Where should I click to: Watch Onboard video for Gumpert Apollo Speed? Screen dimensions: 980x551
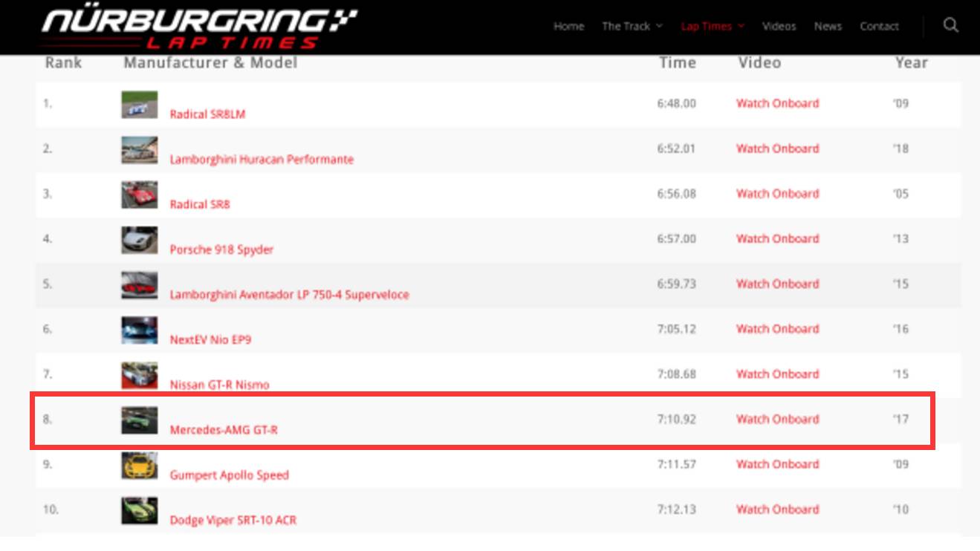(x=777, y=464)
